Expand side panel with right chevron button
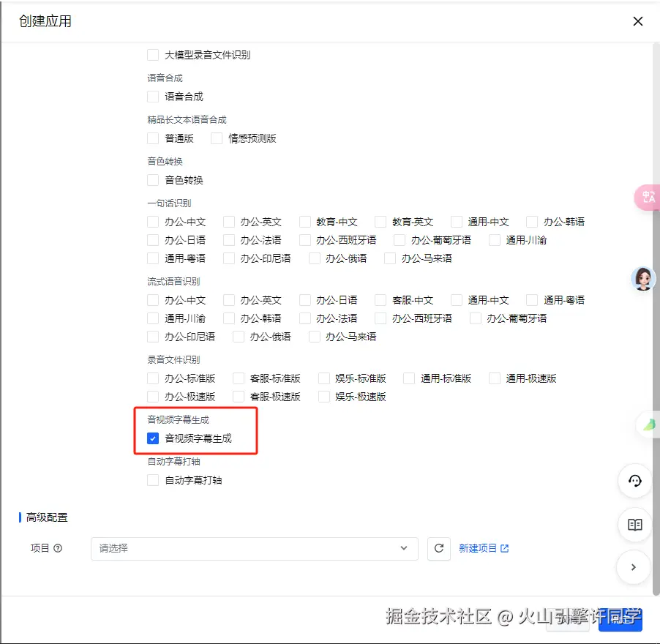Screen dimensions: 660x644 point(634,567)
